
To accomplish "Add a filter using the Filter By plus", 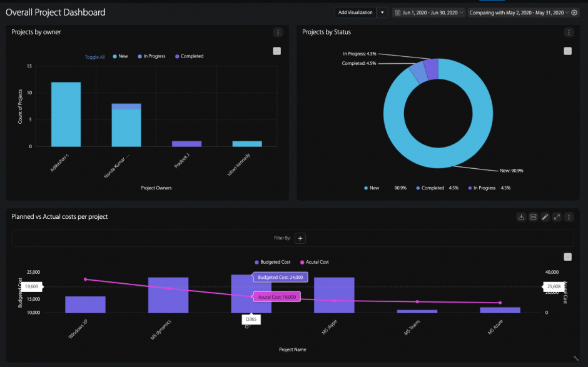I will point(300,238).
